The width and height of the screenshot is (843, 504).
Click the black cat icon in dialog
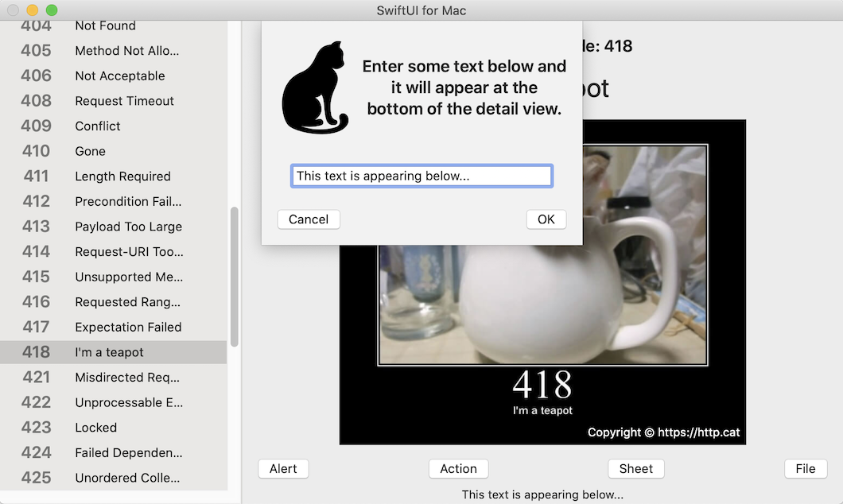pyautogui.click(x=315, y=88)
